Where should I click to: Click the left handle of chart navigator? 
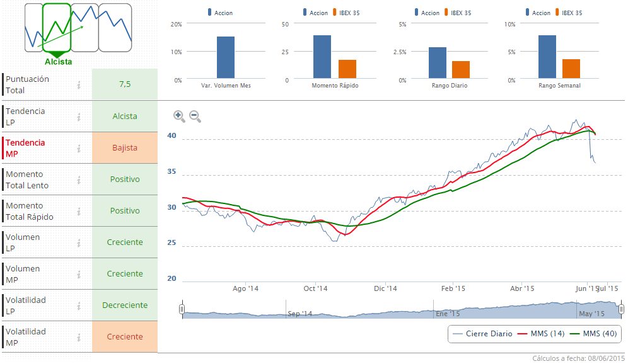182,309
